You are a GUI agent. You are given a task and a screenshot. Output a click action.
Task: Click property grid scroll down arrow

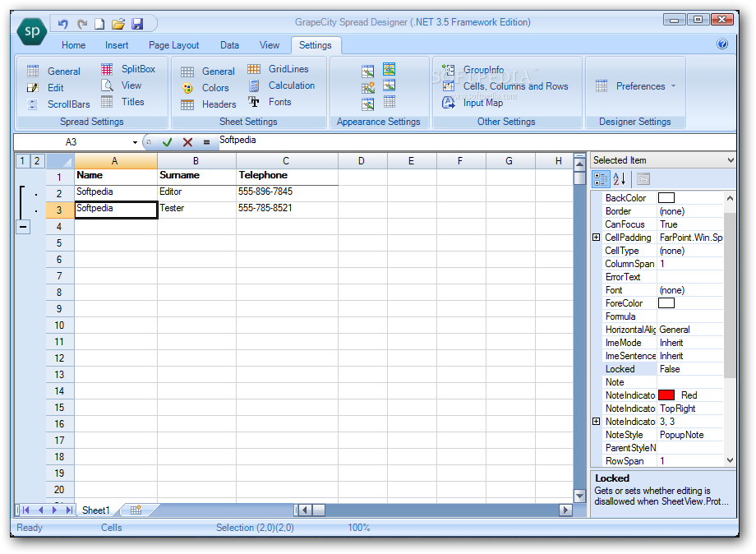pyautogui.click(x=730, y=460)
